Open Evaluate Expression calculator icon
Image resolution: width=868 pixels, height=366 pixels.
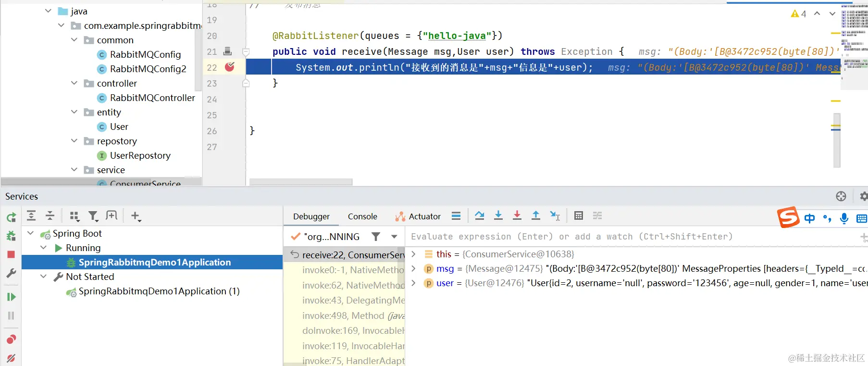pos(579,215)
